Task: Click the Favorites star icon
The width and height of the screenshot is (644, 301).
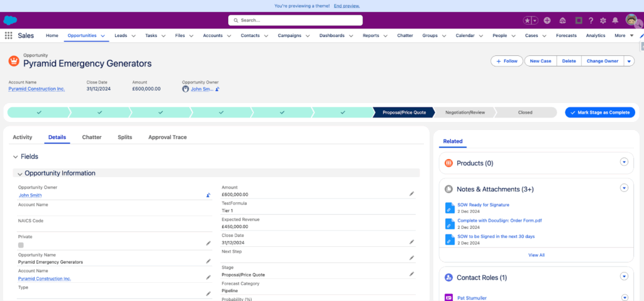Action: tap(527, 20)
